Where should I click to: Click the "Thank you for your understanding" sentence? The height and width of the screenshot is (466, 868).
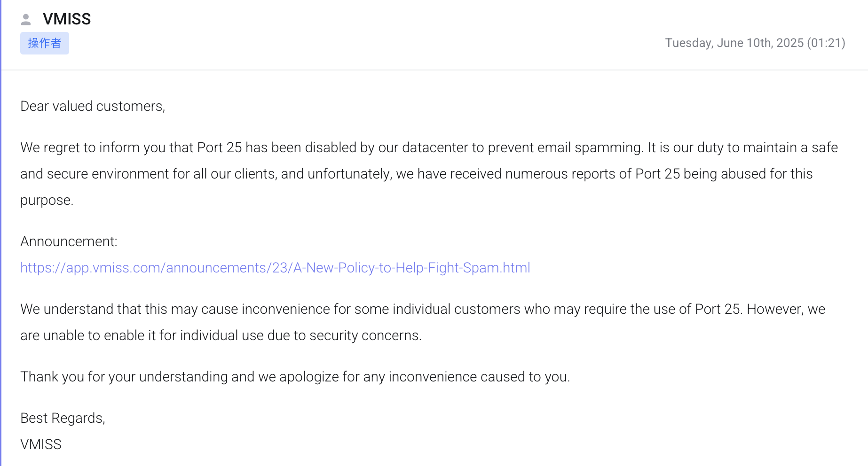tap(295, 377)
